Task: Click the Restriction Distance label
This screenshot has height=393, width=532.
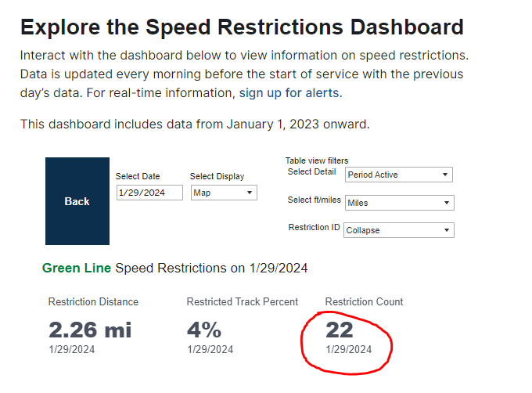Action: click(x=93, y=302)
